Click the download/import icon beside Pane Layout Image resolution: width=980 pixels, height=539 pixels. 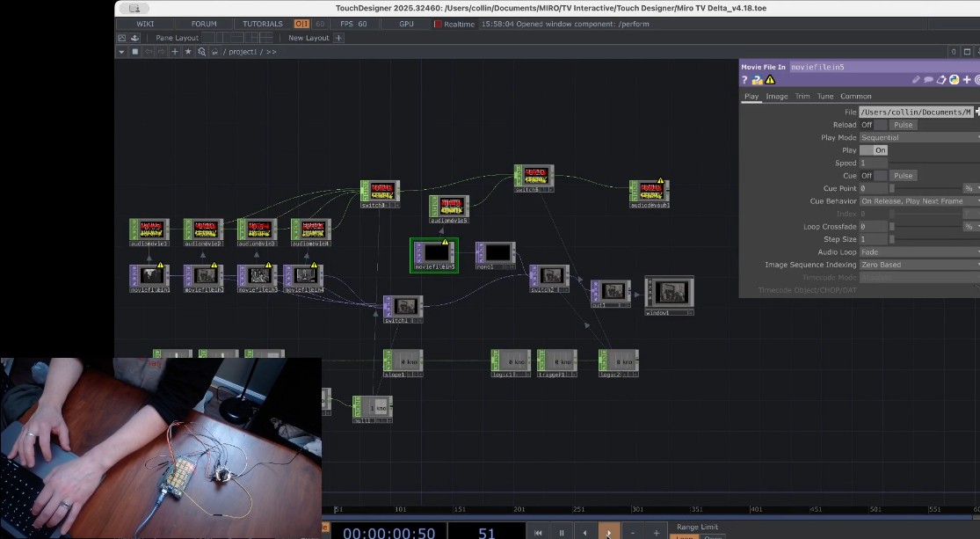[x=134, y=38]
